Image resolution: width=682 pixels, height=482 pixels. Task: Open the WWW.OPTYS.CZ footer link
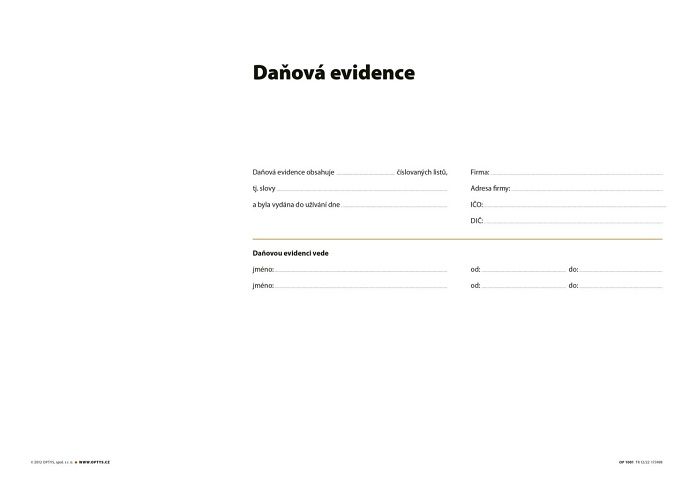click(94, 462)
